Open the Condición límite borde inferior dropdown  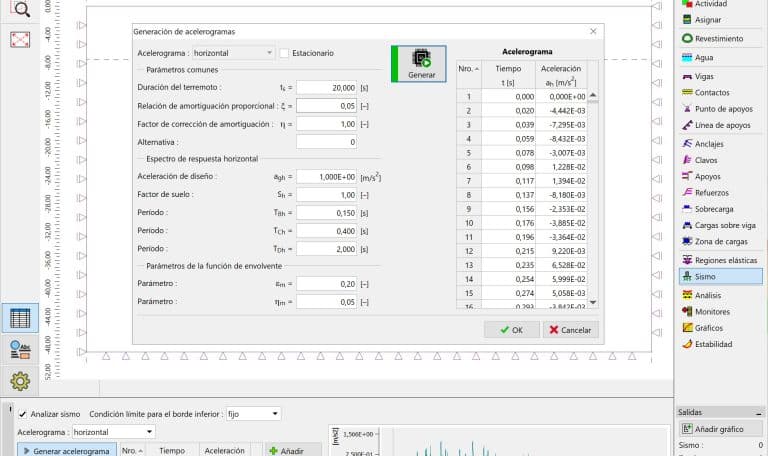[x=253, y=414]
